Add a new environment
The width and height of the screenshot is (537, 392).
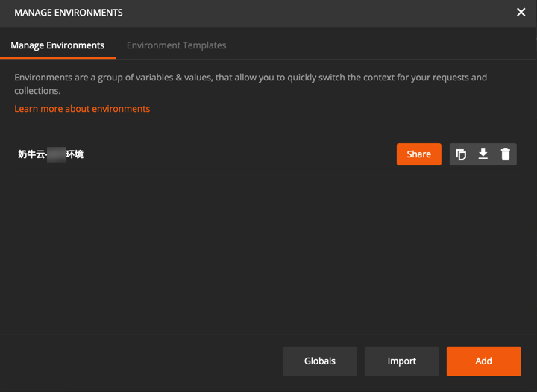pos(483,361)
